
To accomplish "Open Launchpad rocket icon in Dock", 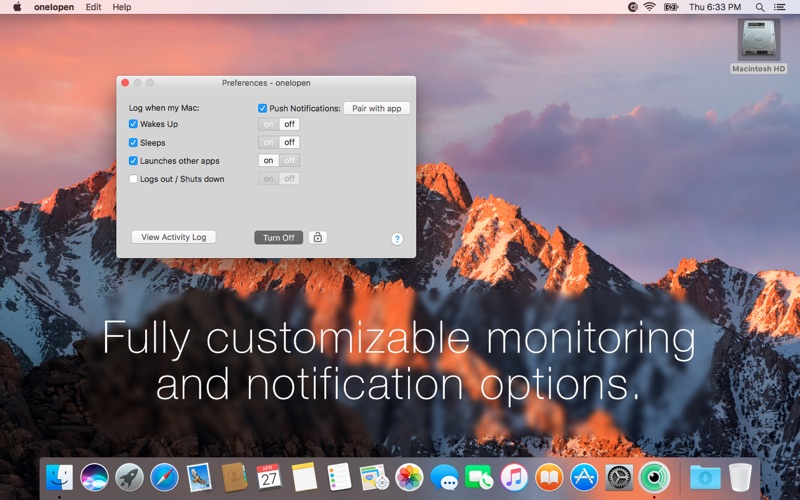I will click(x=129, y=478).
